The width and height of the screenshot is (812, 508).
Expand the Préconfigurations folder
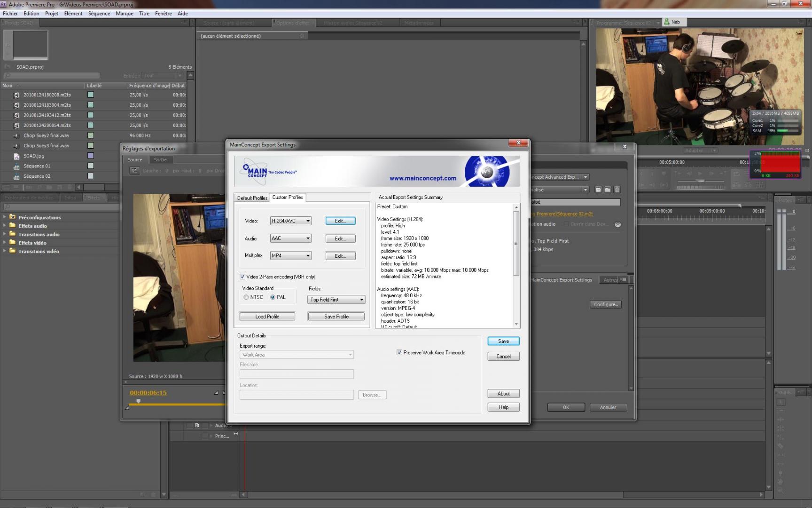[x=5, y=217]
